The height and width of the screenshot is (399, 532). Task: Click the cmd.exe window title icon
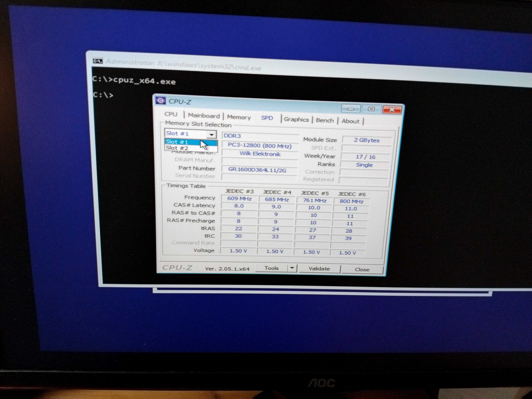[x=98, y=61]
